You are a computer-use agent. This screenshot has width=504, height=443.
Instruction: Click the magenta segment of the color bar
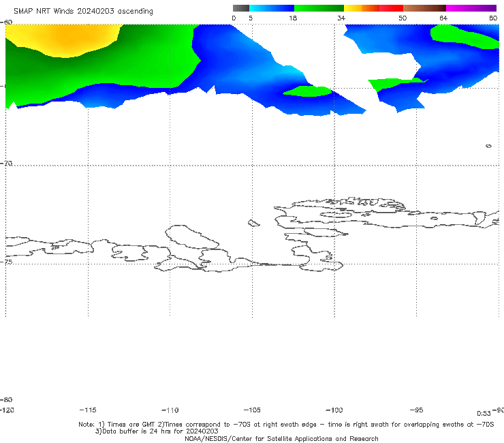coord(471,8)
